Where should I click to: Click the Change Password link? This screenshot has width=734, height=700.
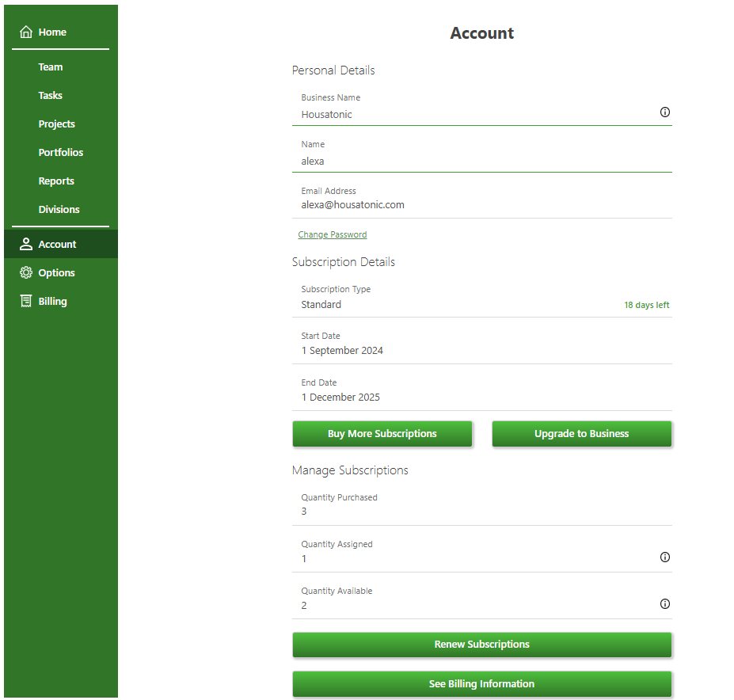(x=333, y=235)
